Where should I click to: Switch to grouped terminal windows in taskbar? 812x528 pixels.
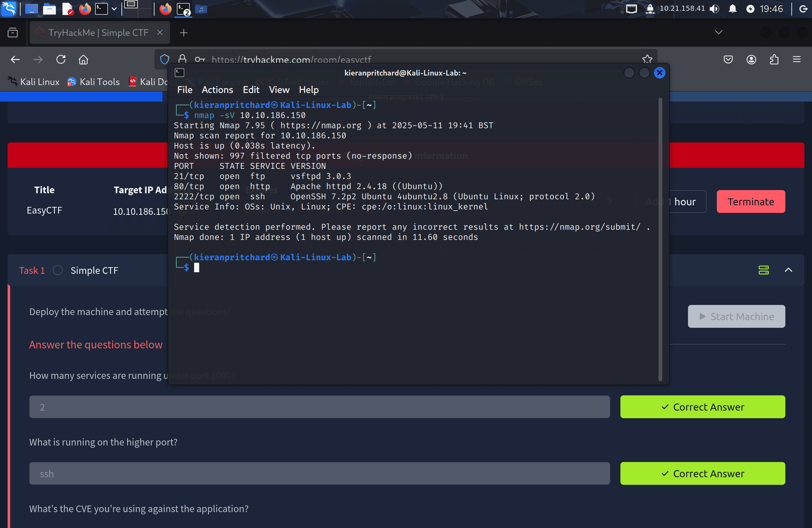click(x=184, y=9)
